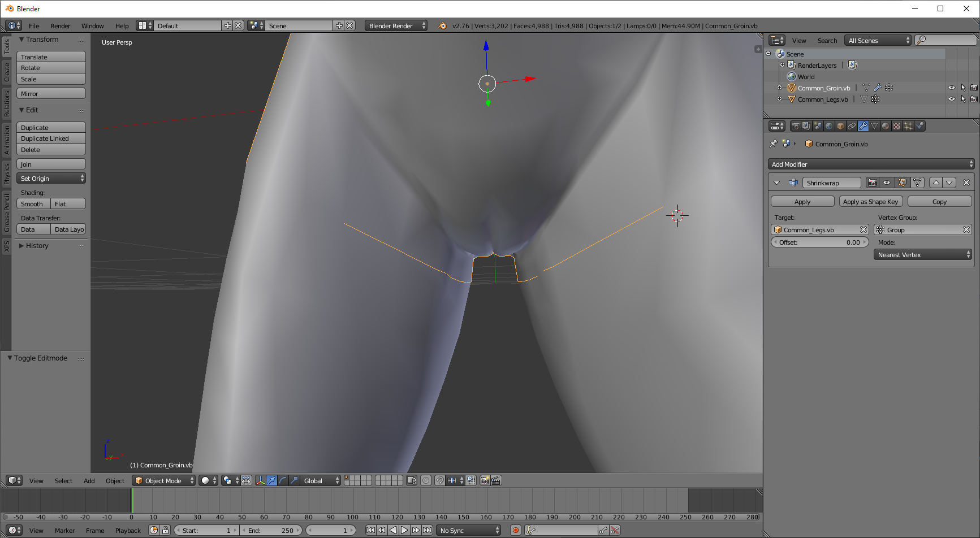Toggle Shrinkwrap modifier render camera button
The image size is (980, 538).
pos(873,183)
